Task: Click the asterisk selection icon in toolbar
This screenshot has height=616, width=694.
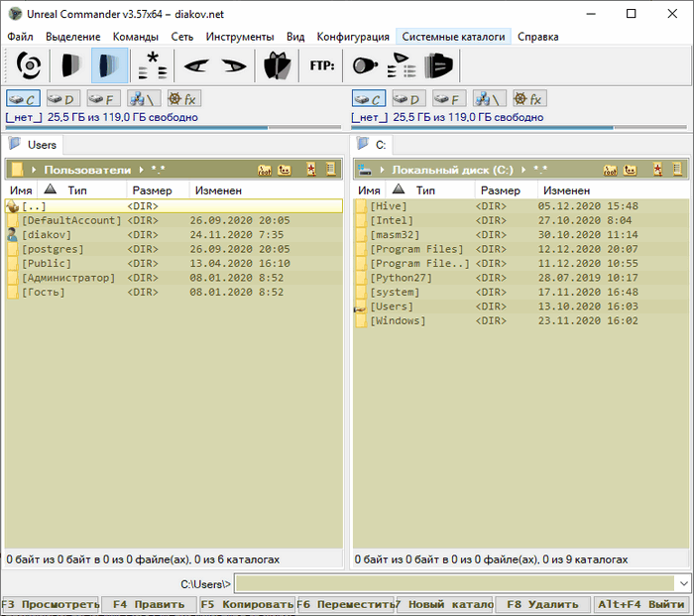Action: coord(152,65)
